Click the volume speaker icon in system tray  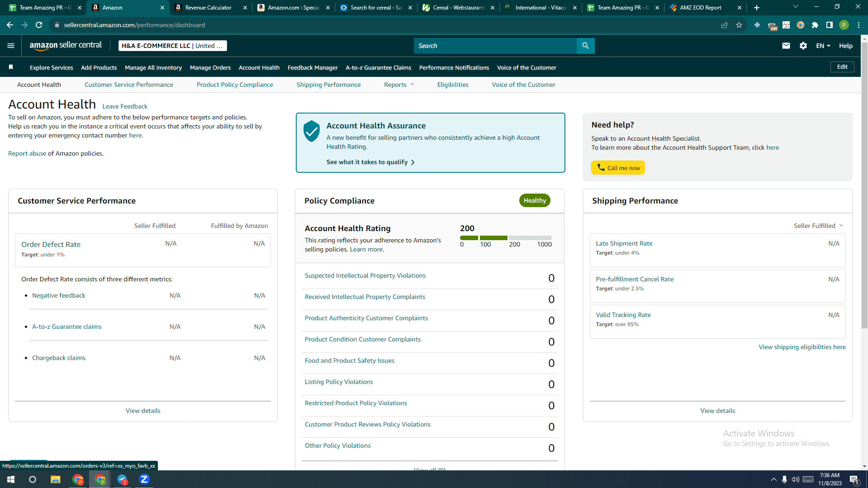pyautogui.click(x=795, y=479)
